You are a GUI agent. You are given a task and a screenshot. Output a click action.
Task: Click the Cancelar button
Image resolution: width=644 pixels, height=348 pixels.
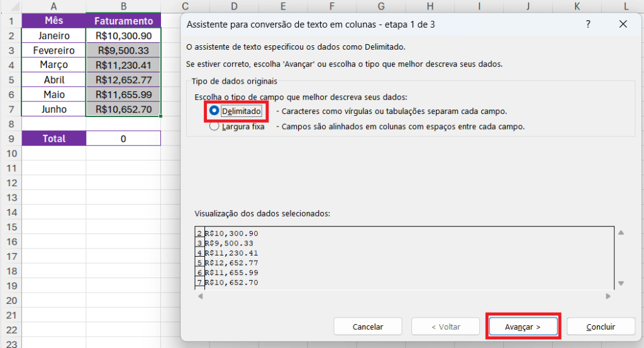pyautogui.click(x=367, y=327)
